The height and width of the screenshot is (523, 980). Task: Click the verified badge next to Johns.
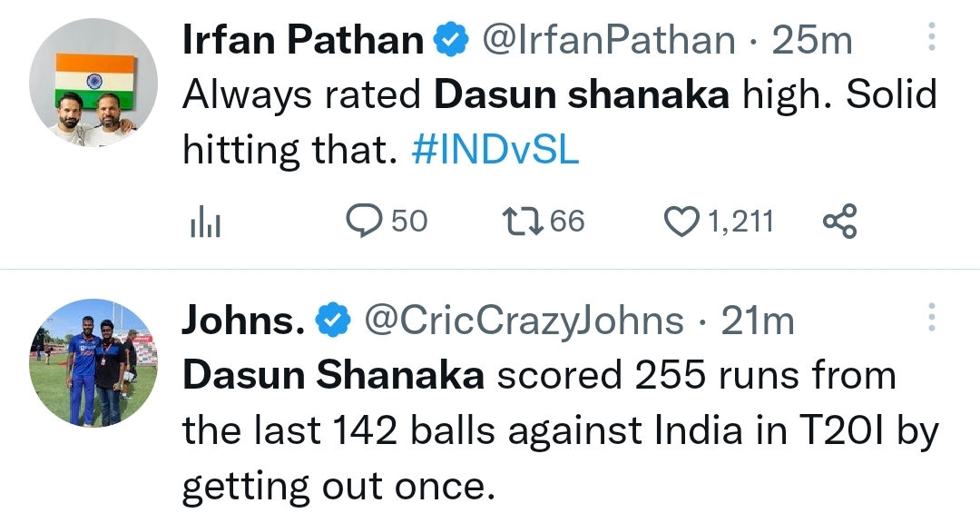point(332,320)
